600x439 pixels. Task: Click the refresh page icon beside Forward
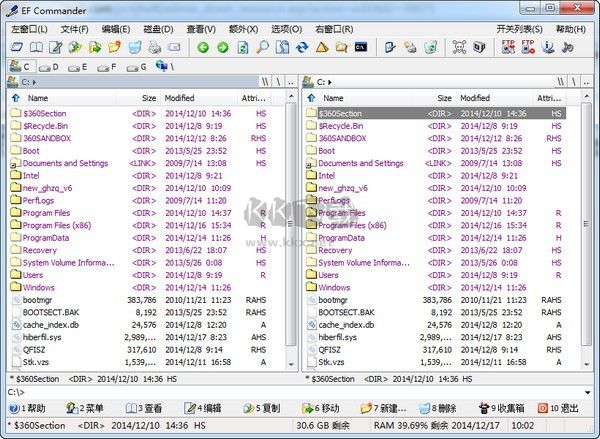point(243,47)
